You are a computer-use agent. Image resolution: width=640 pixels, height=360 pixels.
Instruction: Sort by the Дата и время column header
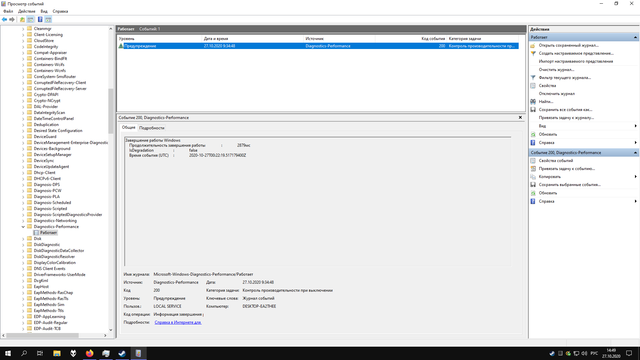tap(253, 39)
